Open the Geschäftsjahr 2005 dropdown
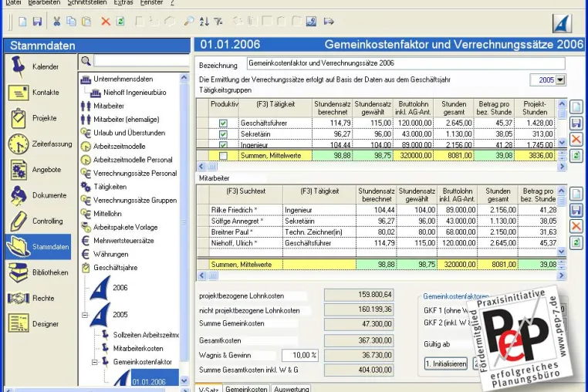Viewport: 588px width, 392px height. click(x=561, y=80)
